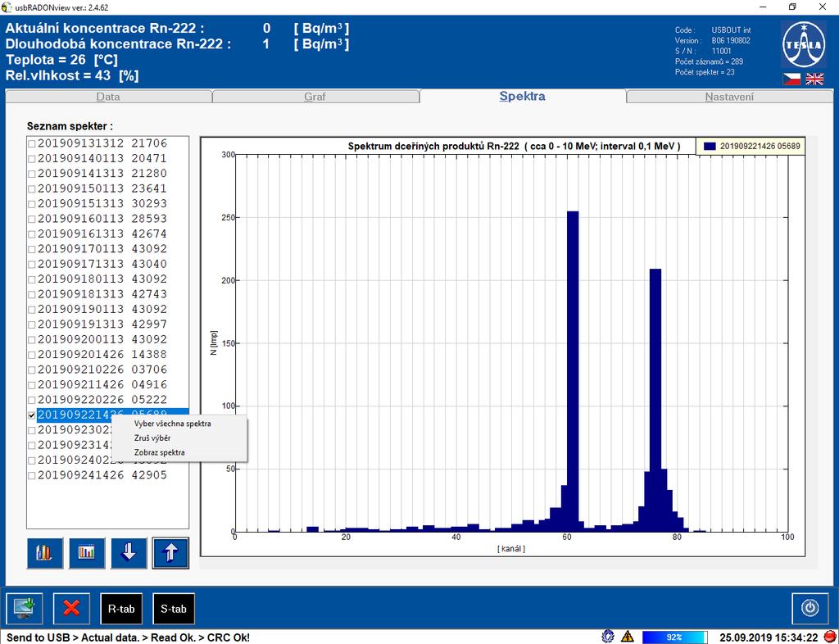
Task: Switch to the Data tab
Action: (108, 97)
